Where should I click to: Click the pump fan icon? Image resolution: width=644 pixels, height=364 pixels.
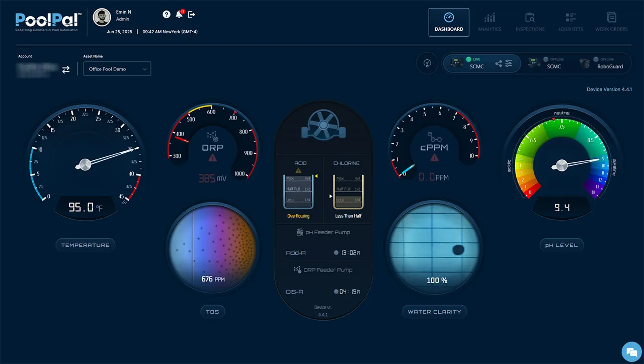(321, 126)
